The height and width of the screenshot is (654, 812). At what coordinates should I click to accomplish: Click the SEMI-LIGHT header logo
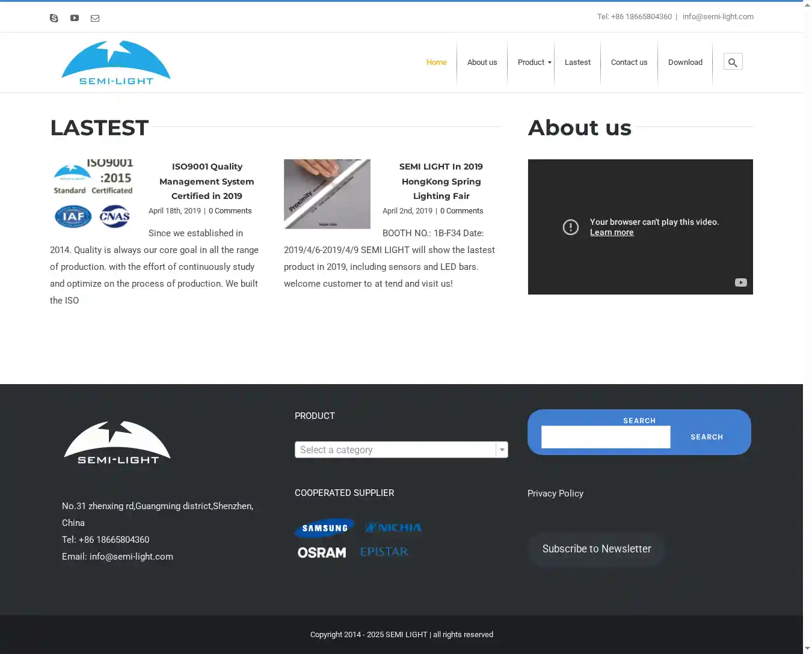pos(116,63)
